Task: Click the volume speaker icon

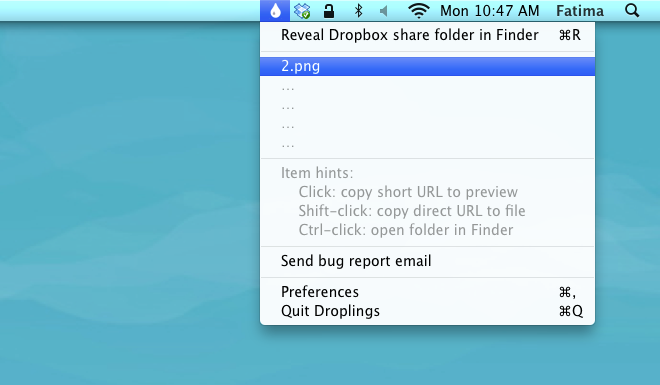Action: (x=383, y=11)
